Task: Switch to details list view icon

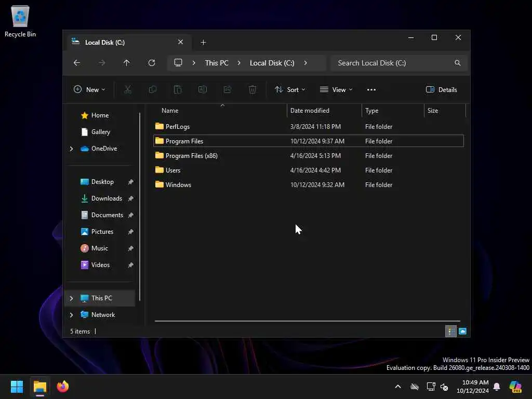Action: click(x=450, y=331)
